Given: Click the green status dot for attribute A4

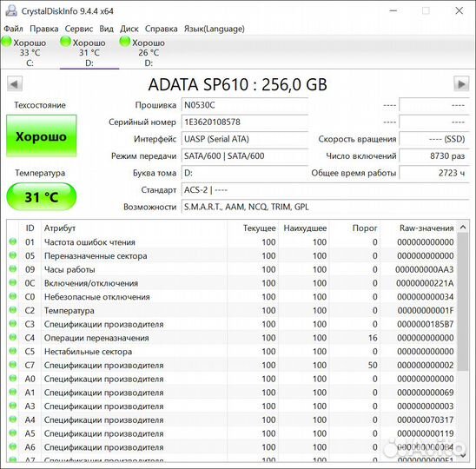Looking at the screenshot, I should pyautogui.click(x=13, y=419).
